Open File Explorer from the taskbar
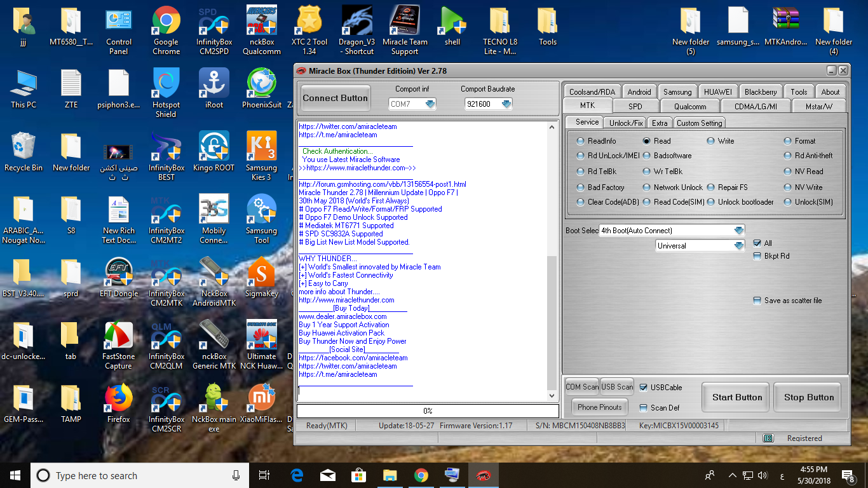The image size is (868, 488). tap(390, 475)
